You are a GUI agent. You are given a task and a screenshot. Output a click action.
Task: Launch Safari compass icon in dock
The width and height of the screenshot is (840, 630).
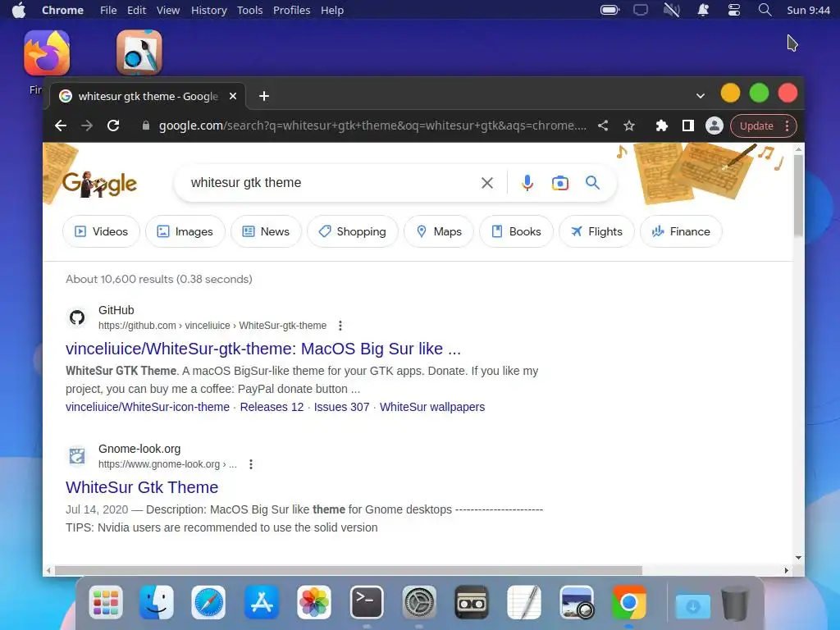click(x=208, y=602)
